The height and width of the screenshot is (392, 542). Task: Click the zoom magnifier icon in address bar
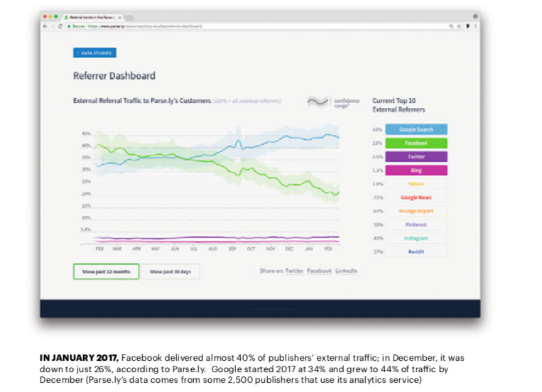pos(451,26)
